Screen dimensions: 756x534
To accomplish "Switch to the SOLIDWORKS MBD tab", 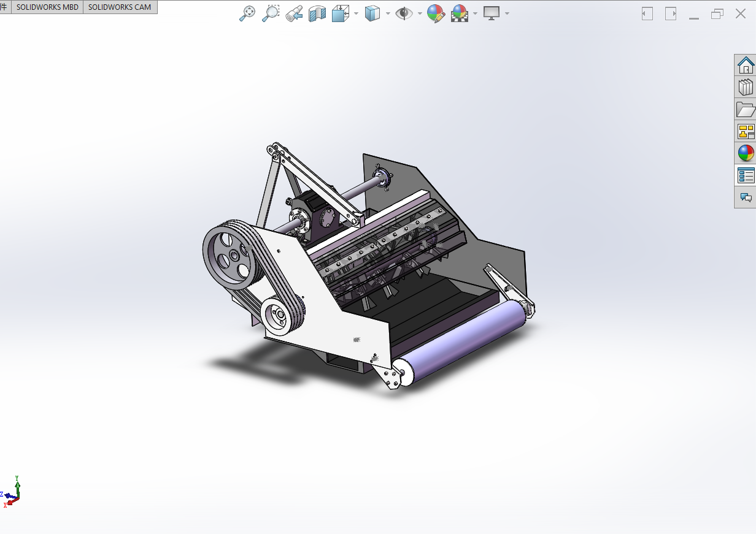I will [x=47, y=7].
